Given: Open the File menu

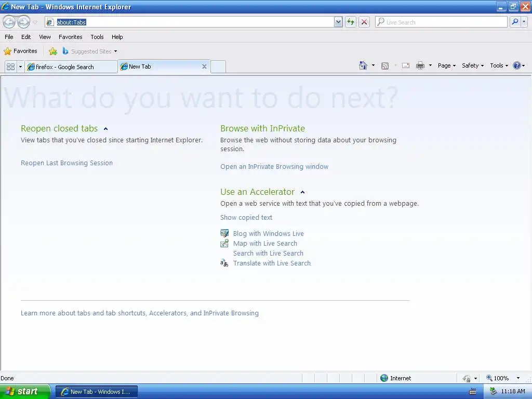Looking at the screenshot, I should tap(9, 37).
